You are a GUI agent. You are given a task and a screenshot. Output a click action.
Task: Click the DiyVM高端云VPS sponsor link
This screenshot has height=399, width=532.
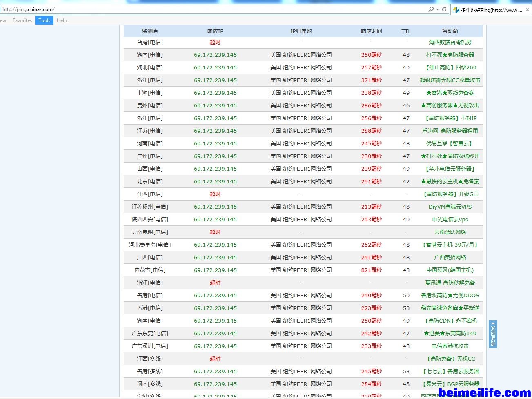(450, 207)
